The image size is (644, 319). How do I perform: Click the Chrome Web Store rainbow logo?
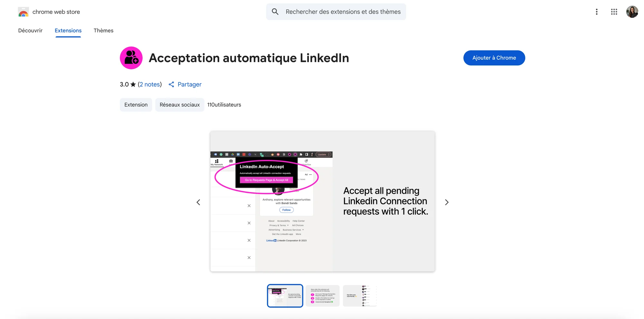pos(24,12)
